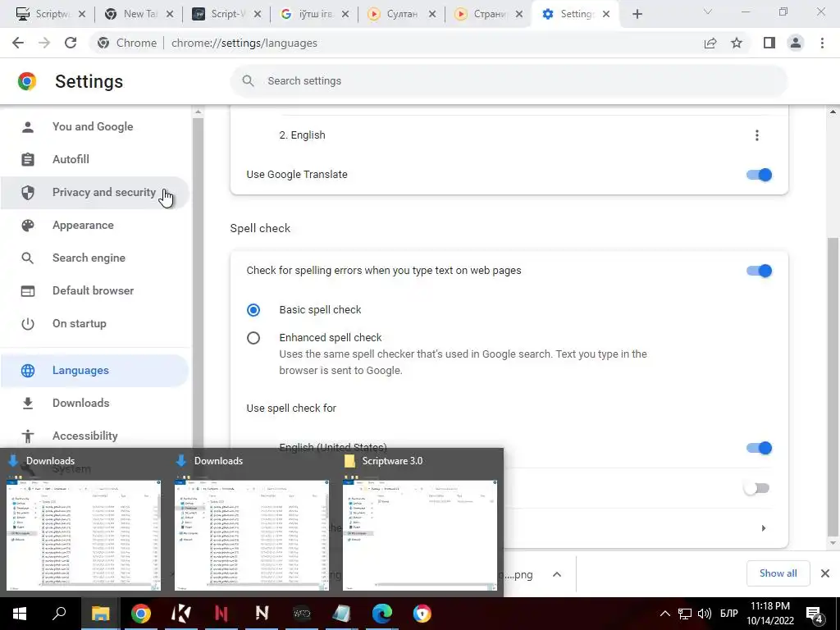
Task: Open the tab search chevron in title bar
Action: coord(708,11)
